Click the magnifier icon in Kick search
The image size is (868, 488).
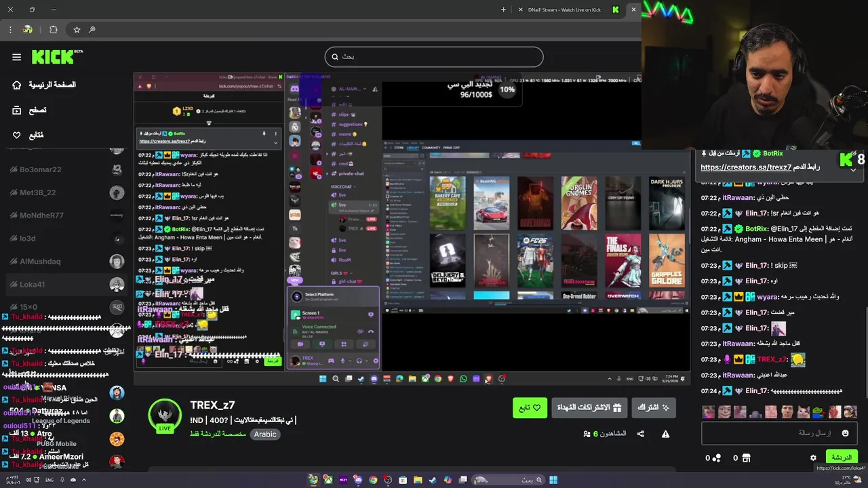[x=335, y=57]
